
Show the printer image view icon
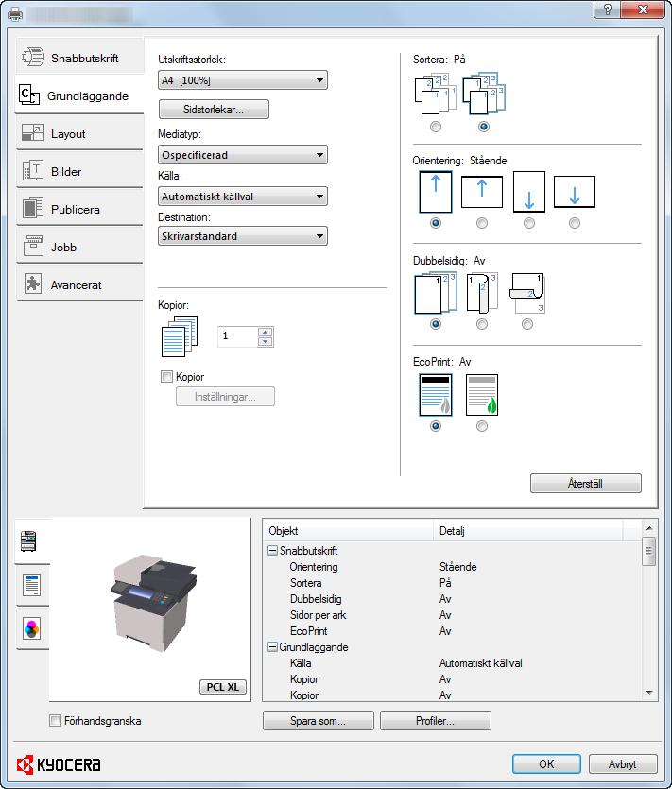[x=29, y=540]
